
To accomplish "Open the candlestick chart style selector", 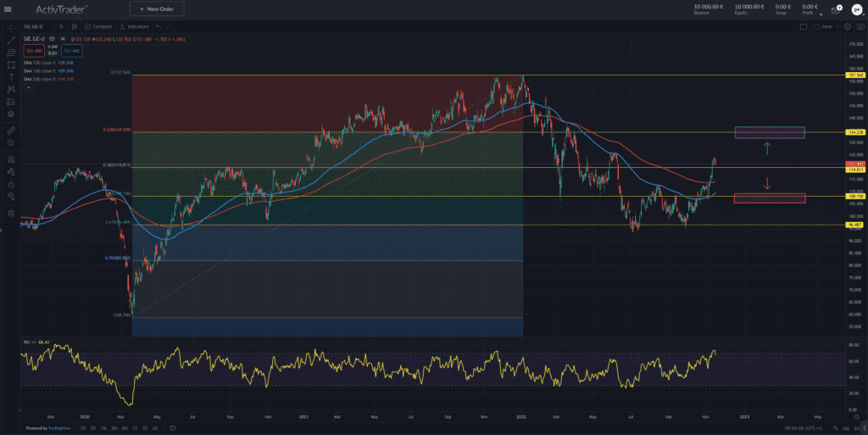I will coord(73,26).
